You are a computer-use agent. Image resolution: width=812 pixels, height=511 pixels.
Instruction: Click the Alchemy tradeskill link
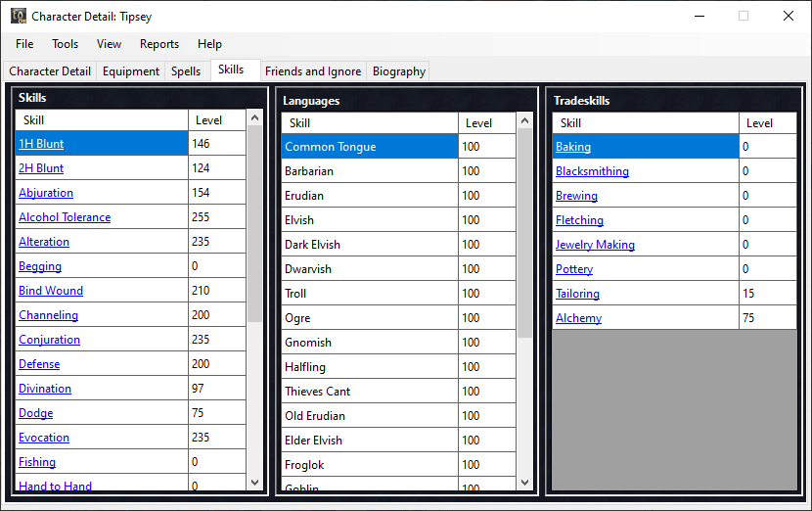point(578,318)
